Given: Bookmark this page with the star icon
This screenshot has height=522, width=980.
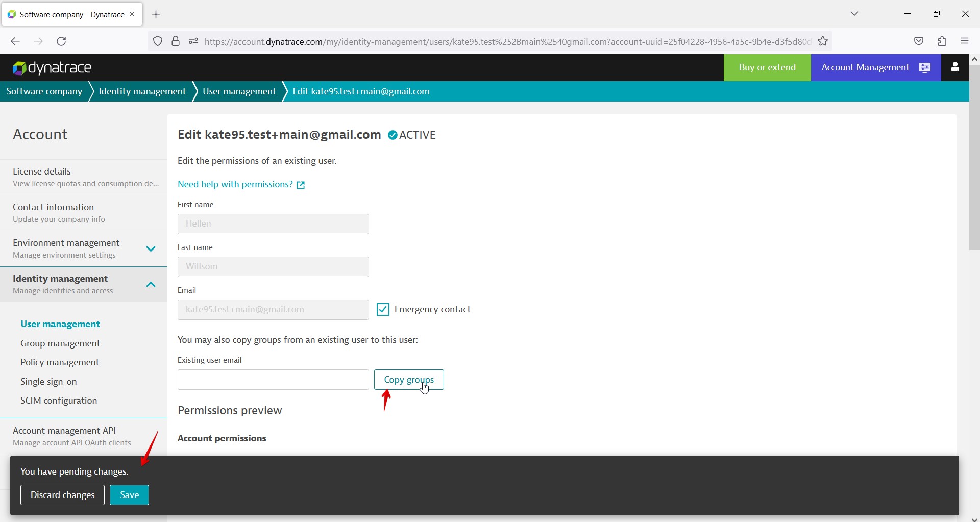Looking at the screenshot, I should click(823, 41).
